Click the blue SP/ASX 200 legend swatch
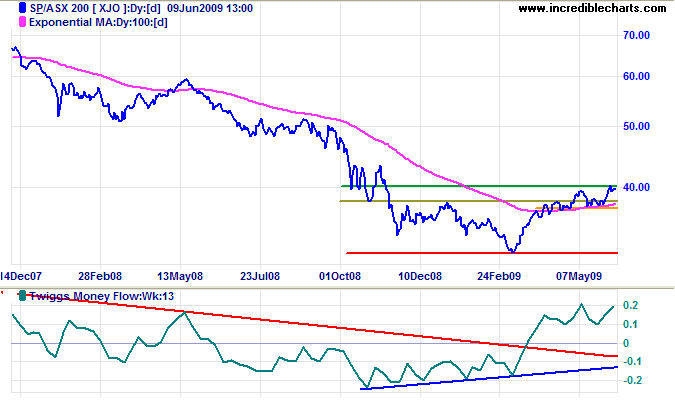 22,8
